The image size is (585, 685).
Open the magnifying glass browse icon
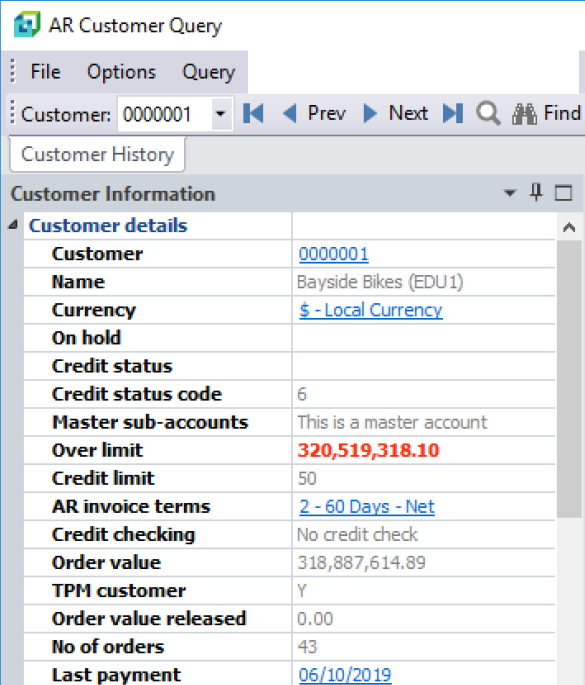pyautogui.click(x=488, y=114)
